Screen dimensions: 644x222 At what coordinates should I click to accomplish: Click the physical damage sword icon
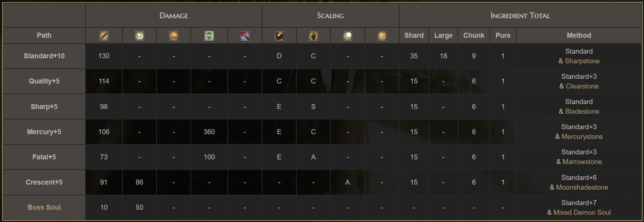pyautogui.click(x=104, y=36)
